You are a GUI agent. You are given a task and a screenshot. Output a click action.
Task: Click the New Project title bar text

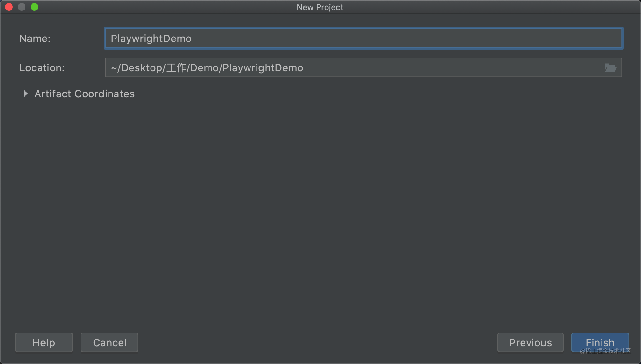click(x=320, y=7)
